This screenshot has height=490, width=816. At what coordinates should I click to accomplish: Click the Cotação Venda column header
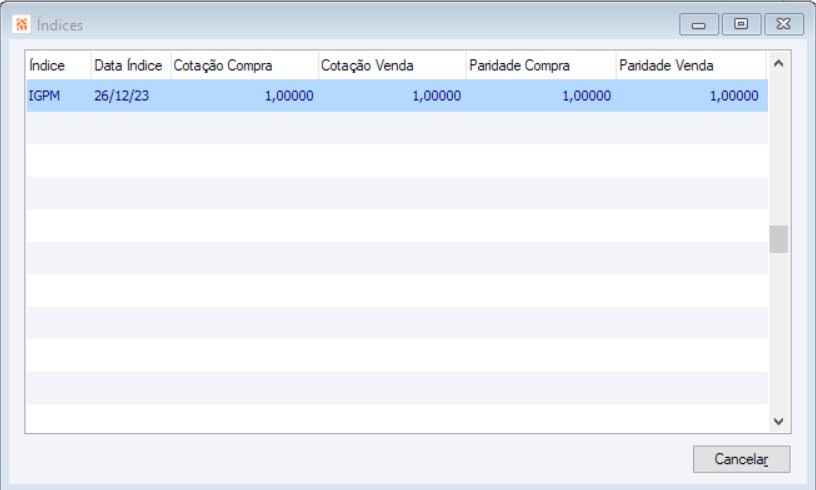pos(392,66)
